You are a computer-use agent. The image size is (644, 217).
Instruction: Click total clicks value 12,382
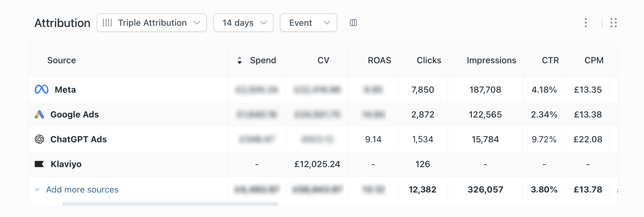(x=423, y=189)
